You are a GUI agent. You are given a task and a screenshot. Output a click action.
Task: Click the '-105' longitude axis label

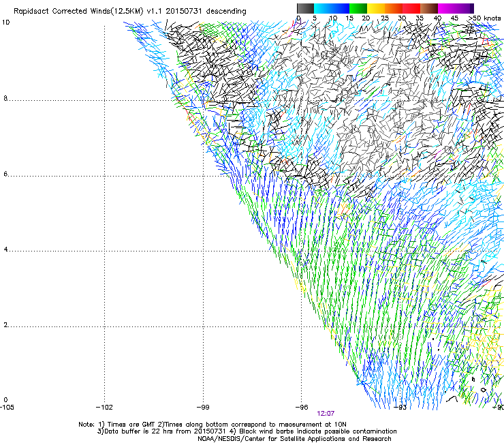pyautogui.click(x=7, y=408)
